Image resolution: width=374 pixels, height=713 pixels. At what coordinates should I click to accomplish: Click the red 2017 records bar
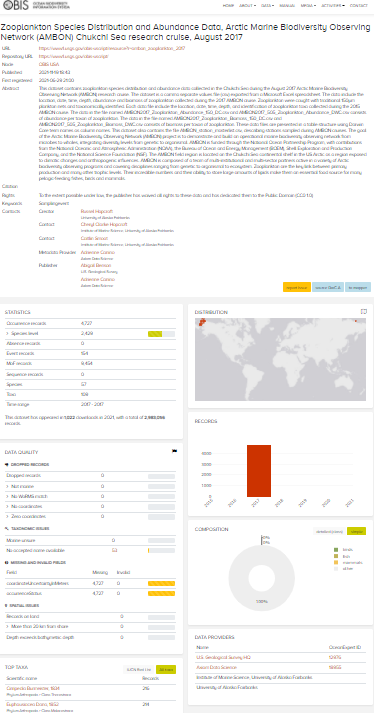pos(259,471)
